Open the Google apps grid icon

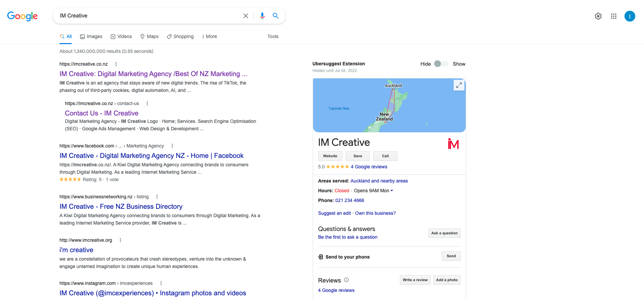614,16
